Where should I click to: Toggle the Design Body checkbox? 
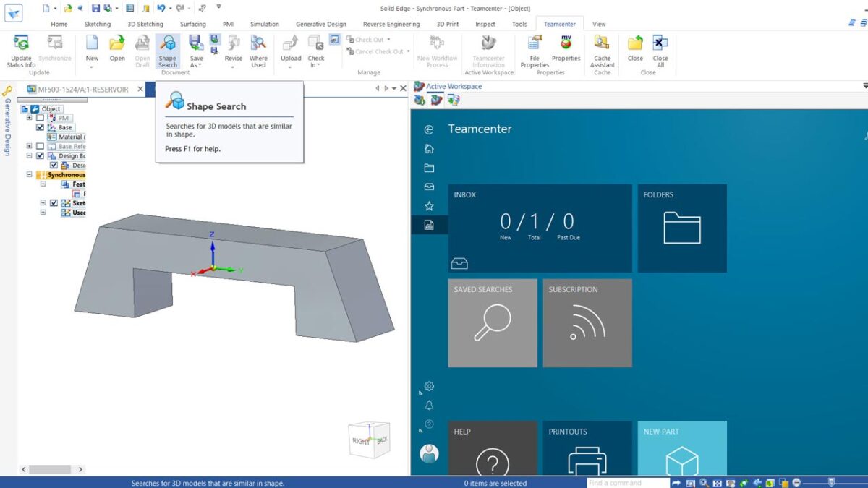(x=40, y=155)
